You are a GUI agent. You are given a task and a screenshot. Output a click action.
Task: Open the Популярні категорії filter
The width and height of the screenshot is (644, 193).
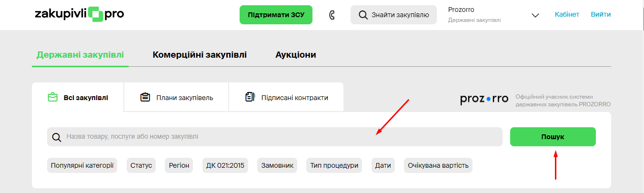pyautogui.click(x=82, y=165)
